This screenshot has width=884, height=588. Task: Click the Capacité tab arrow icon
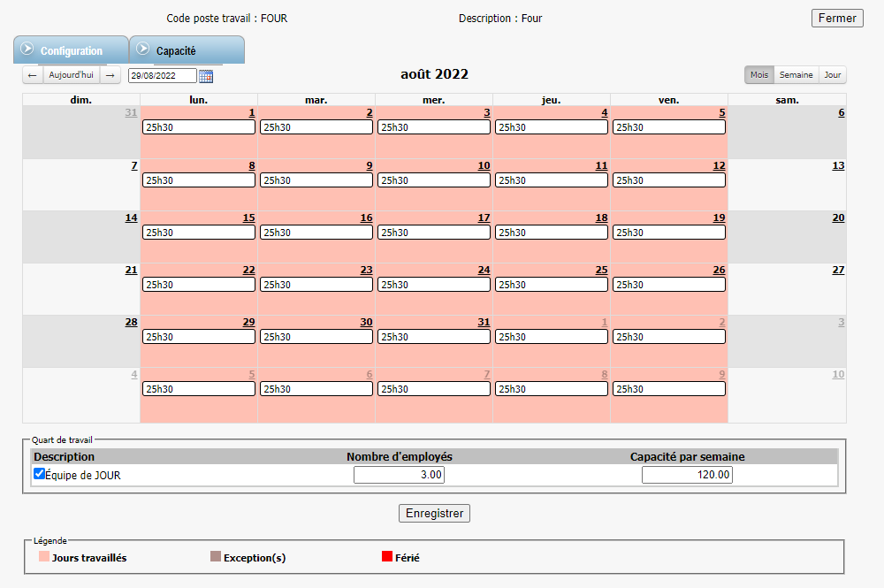pos(142,49)
